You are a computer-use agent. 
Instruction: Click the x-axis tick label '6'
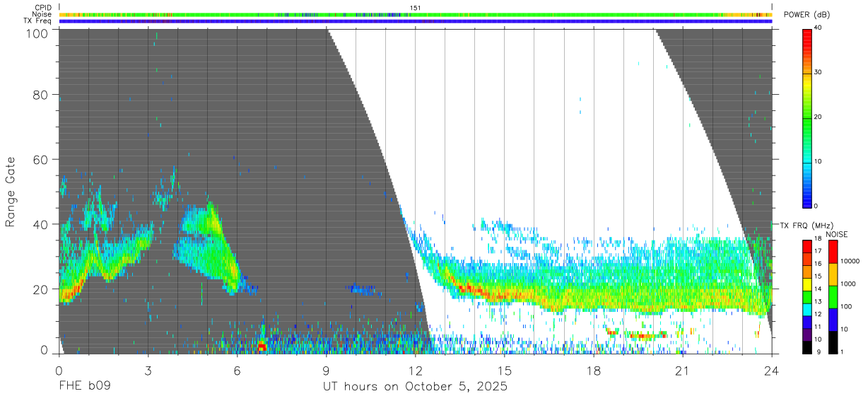(237, 369)
